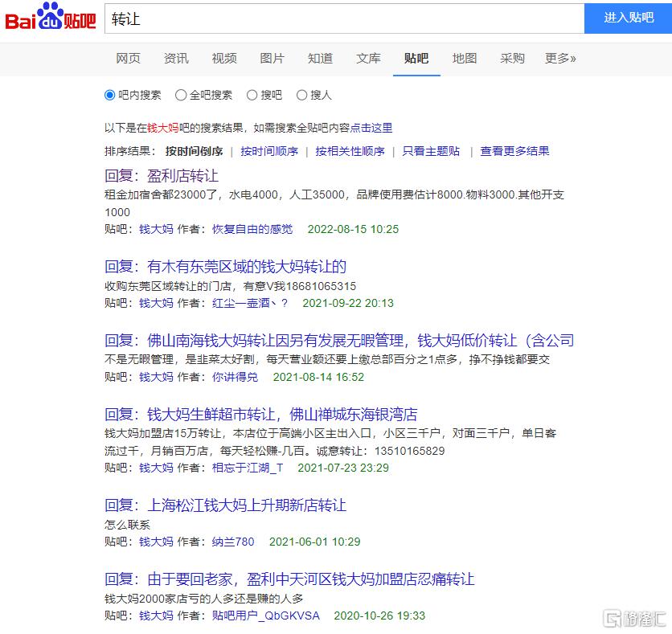The image size is (672, 634).
Task: Switch to the 网页 tab
Action: (x=128, y=59)
